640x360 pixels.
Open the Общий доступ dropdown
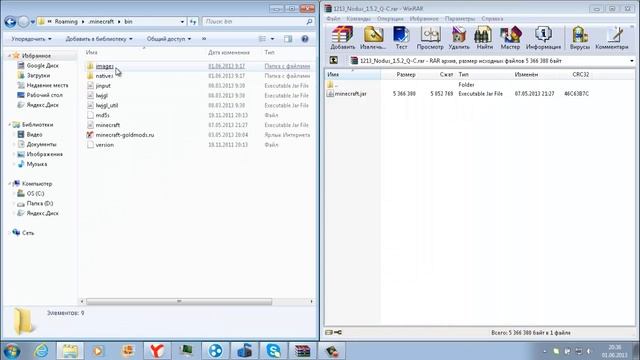pyautogui.click(x=169, y=39)
